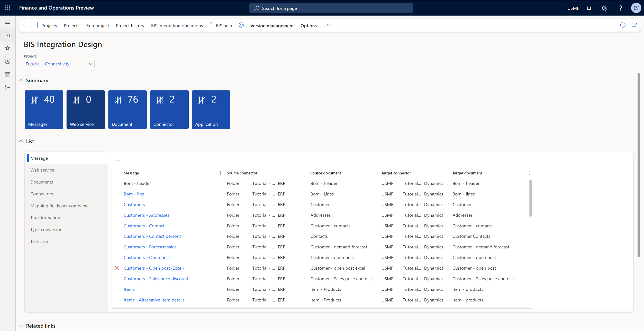Image resolution: width=644 pixels, height=331 pixels.
Task: Click the refresh page icon
Action: coord(623,25)
